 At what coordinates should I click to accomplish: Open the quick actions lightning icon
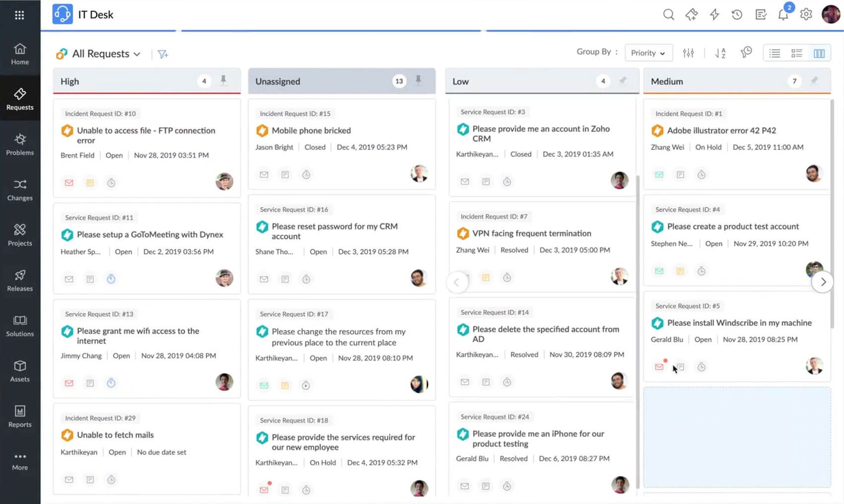[714, 14]
